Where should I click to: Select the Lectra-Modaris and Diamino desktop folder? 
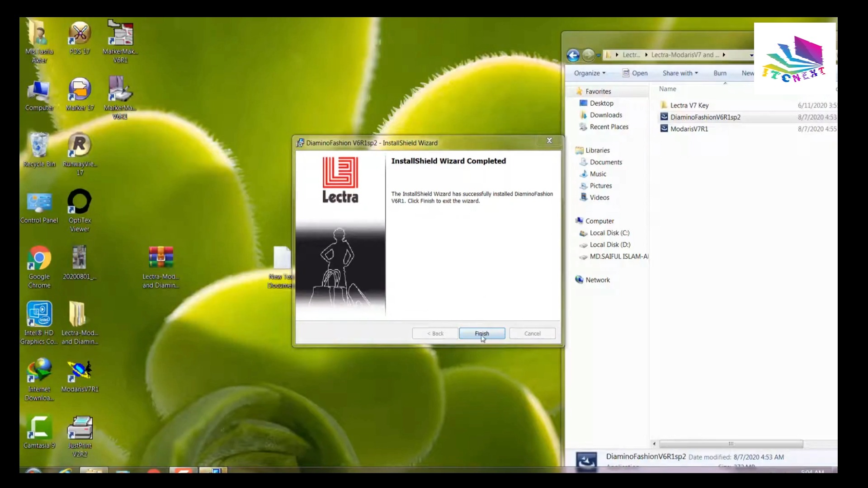80,324
